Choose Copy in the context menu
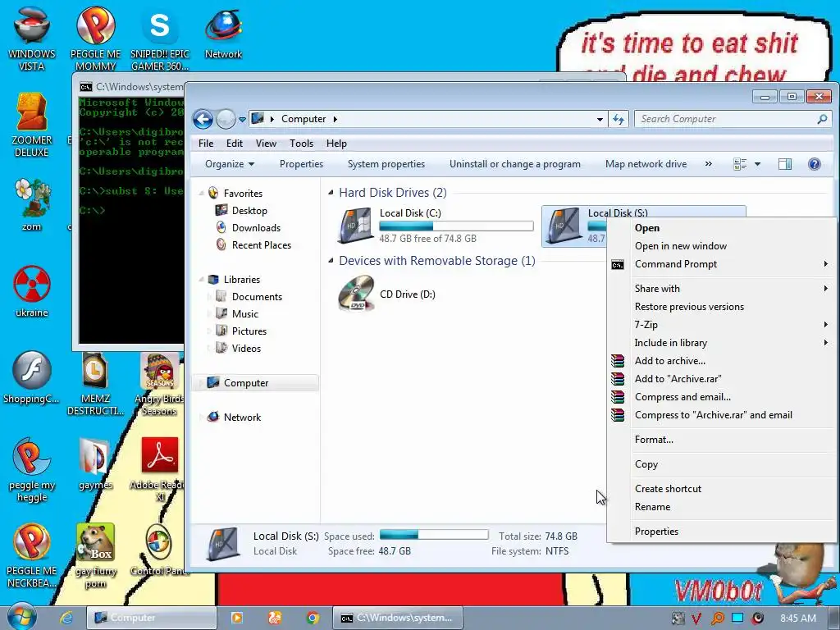This screenshot has width=840, height=630. 722,464
